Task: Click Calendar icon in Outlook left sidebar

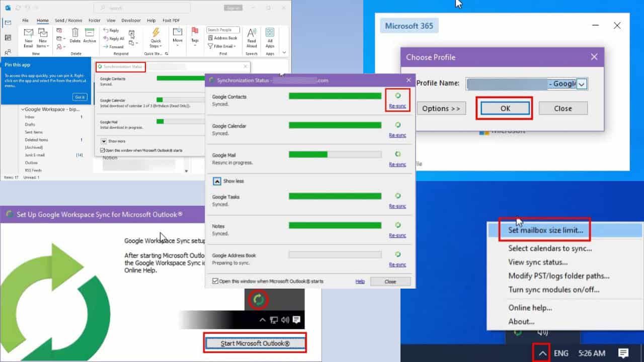Action: 8,38
